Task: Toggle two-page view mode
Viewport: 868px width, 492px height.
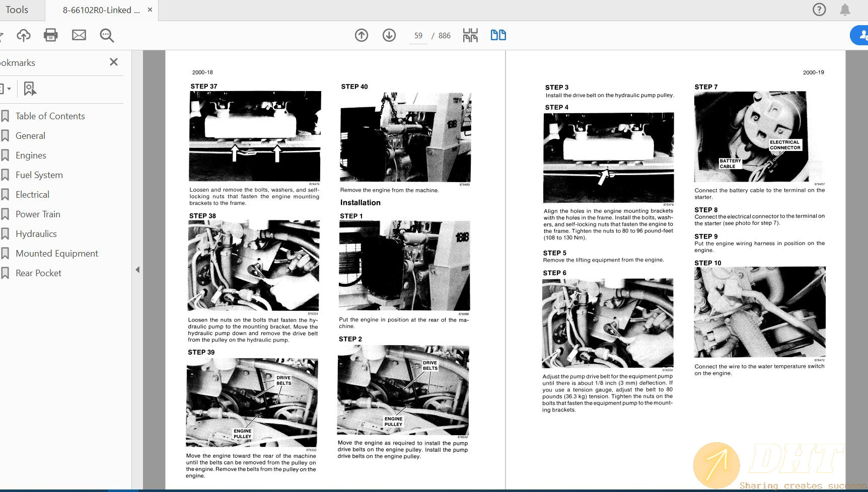Action: 498,35
